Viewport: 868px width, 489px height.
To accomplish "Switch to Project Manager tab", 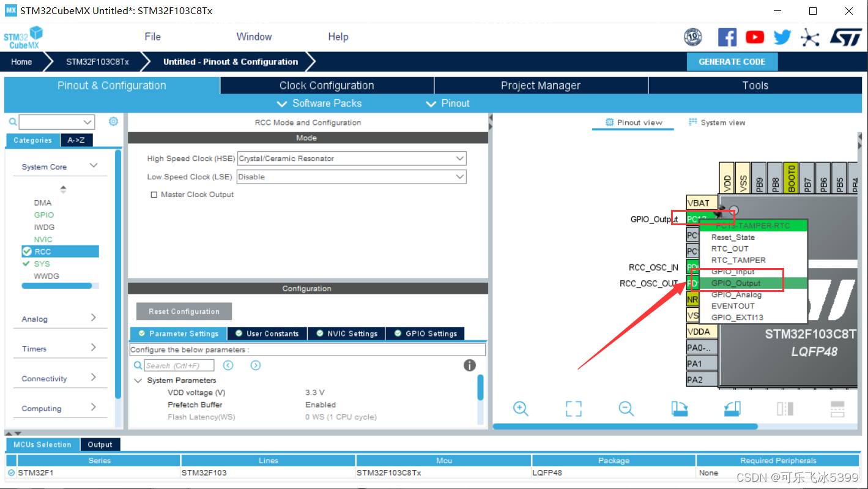I will (x=541, y=86).
